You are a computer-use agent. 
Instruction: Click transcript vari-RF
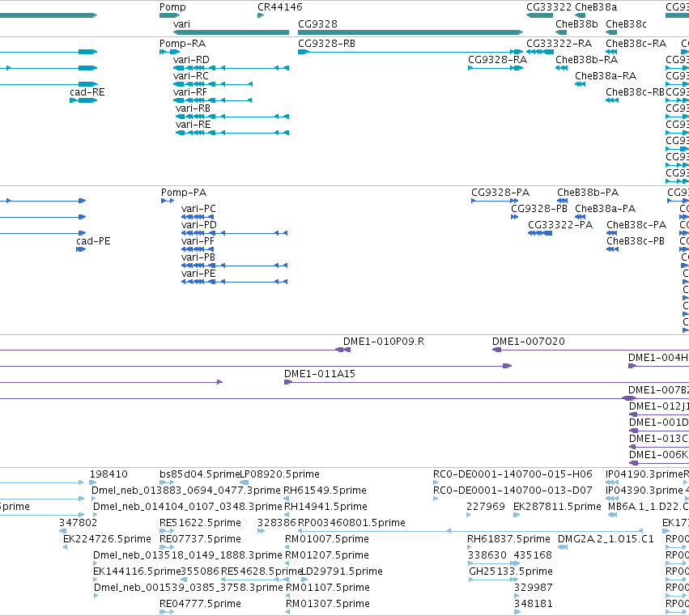pyautogui.click(x=189, y=92)
